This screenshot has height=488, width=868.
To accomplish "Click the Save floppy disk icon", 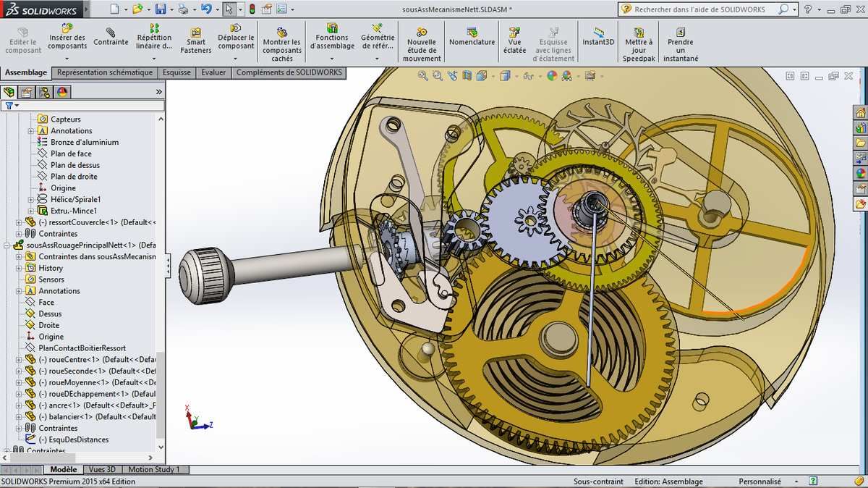I will pyautogui.click(x=161, y=9).
